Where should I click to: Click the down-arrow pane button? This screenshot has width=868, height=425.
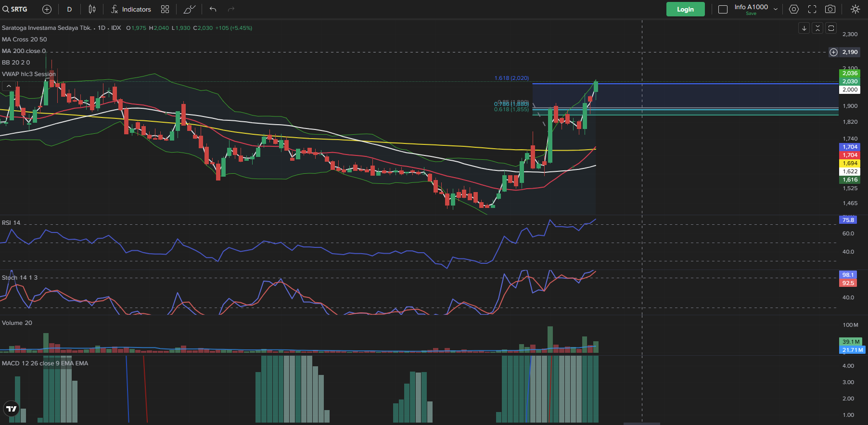pos(804,28)
